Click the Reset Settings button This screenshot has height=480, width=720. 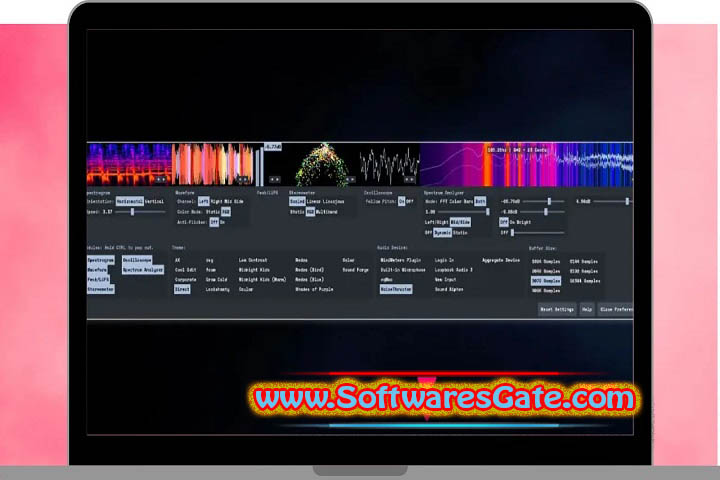point(557,310)
